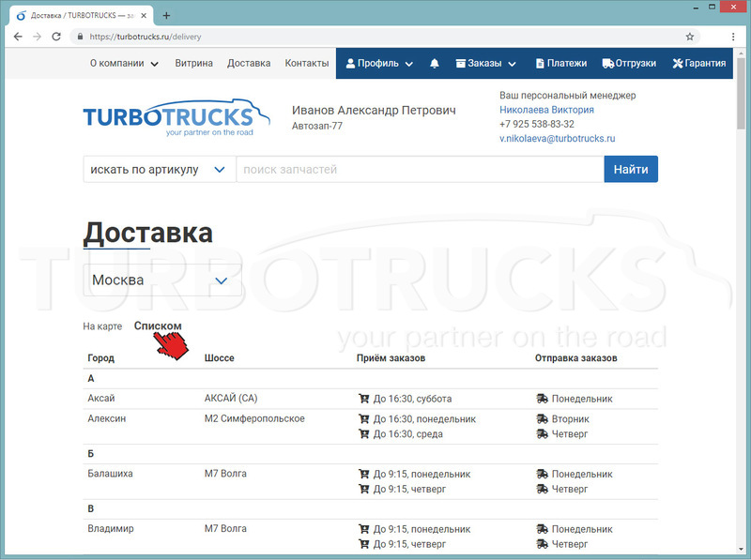Click the Заказы box icon

pos(461,63)
